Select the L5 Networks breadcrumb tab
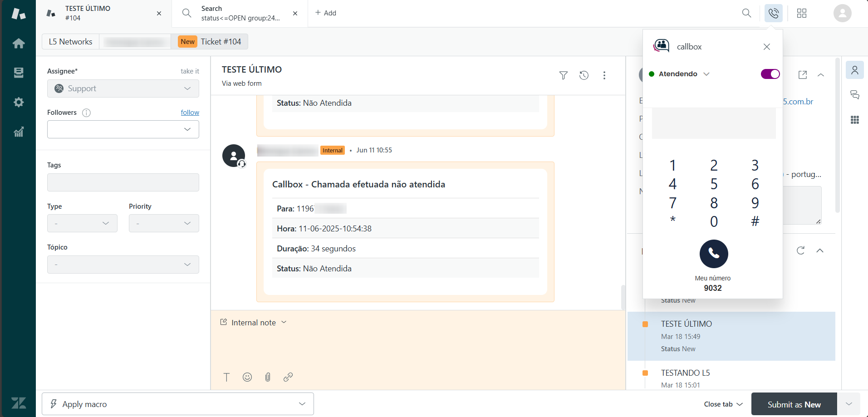868x417 pixels. pyautogui.click(x=70, y=42)
